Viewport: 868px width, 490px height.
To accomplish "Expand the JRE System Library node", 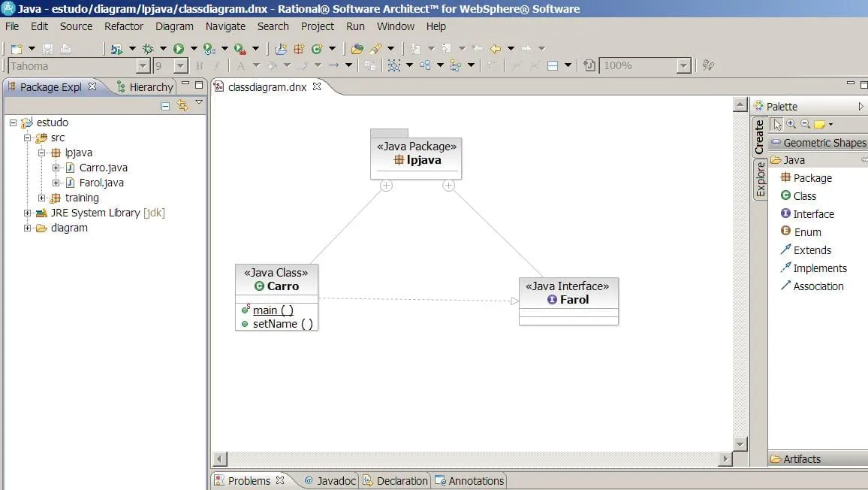I will click(x=28, y=213).
